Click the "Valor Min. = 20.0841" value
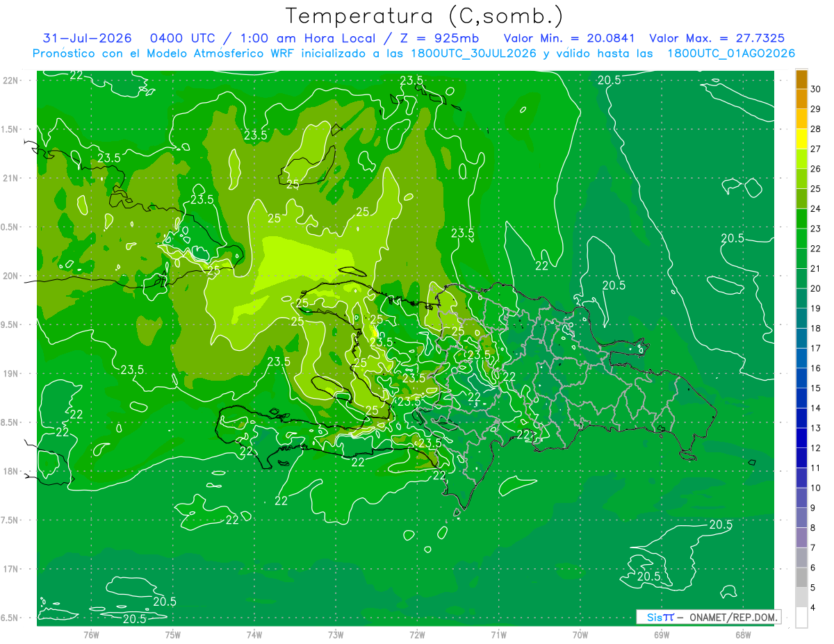The height and width of the screenshot is (644, 834). 569,38
